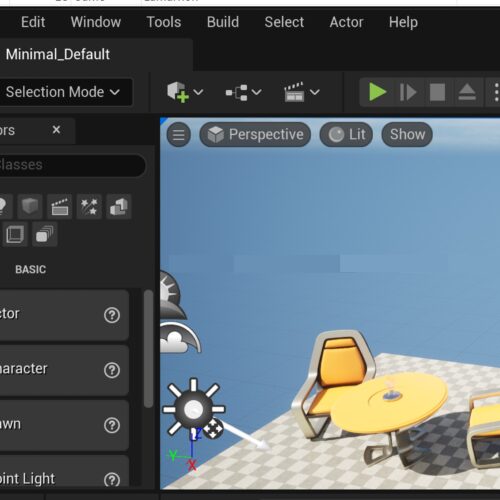This screenshot has width=500, height=500.
Task: Select the Cinematic clapperboard category icon
Action: pos(60,206)
